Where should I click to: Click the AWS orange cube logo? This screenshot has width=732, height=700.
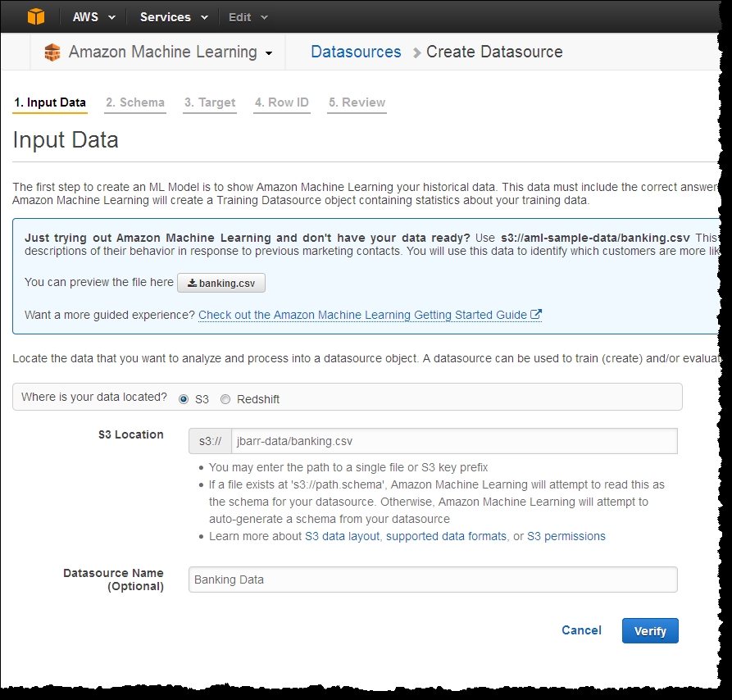click(x=36, y=16)
